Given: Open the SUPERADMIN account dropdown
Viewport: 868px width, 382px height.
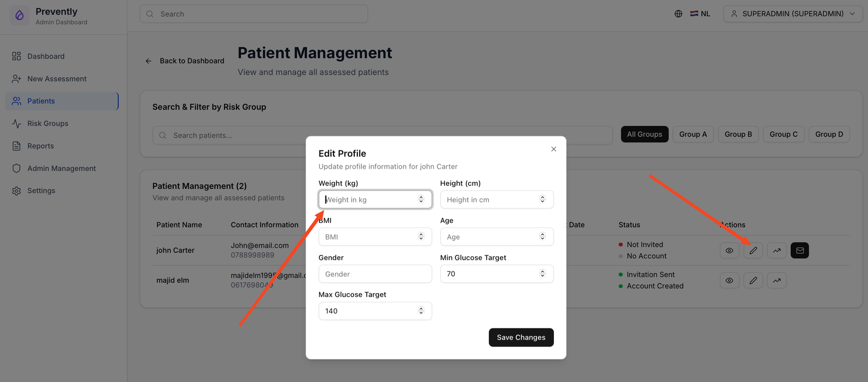Looking at the screenshot, I should [x=792, y=13].
